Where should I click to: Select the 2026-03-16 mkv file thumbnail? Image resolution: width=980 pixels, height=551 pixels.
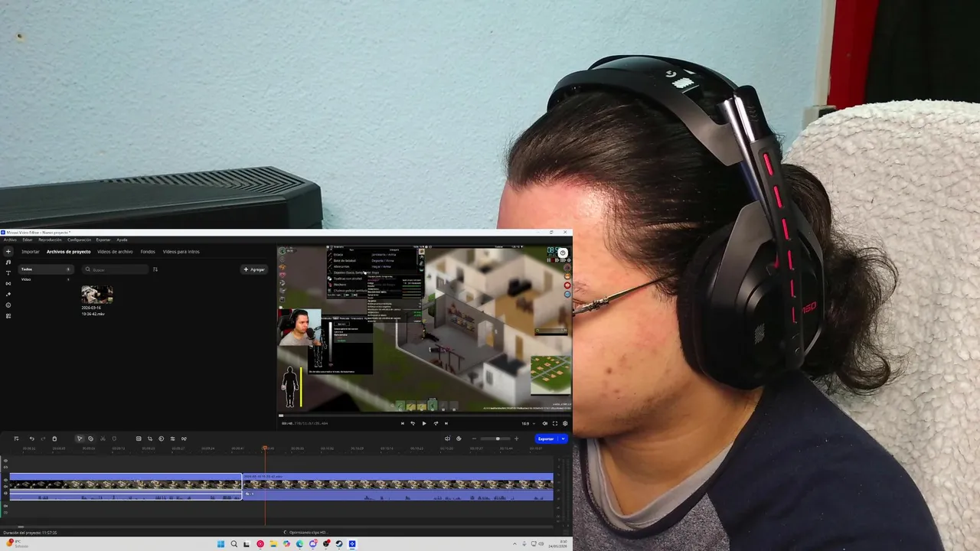click(x=97, y=295)
